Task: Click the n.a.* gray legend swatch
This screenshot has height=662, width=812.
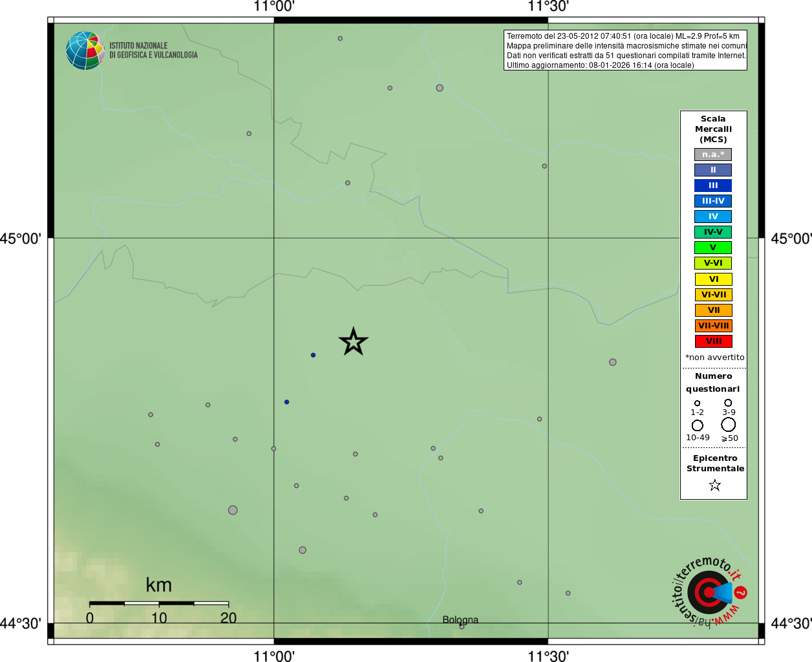Action: (x=713, y=155)
